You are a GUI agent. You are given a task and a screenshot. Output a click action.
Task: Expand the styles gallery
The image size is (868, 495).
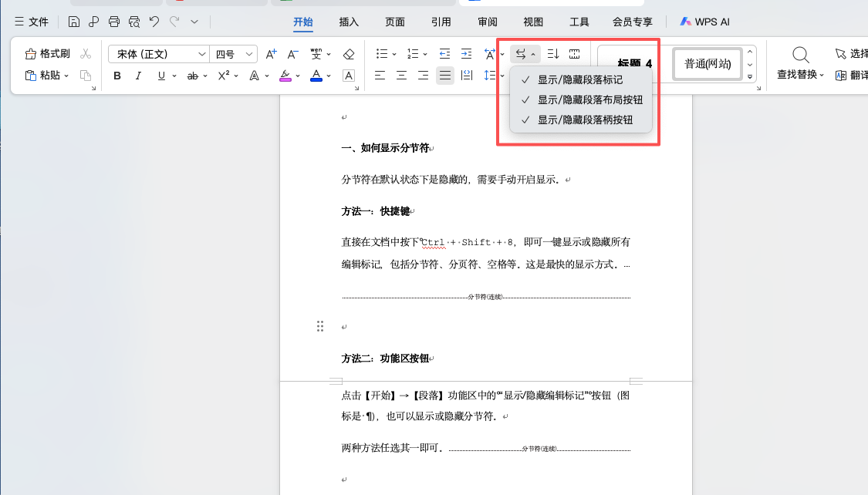click(x=750, y=77)
